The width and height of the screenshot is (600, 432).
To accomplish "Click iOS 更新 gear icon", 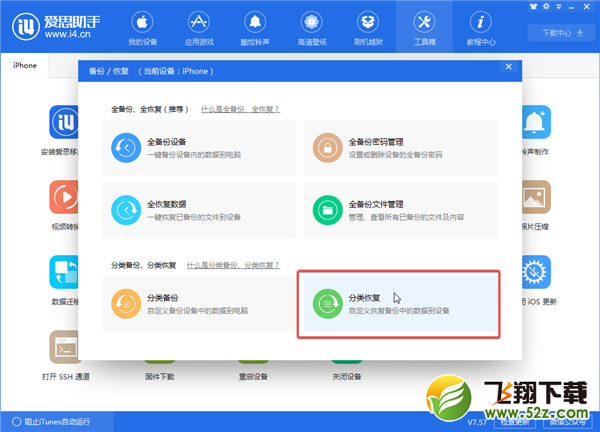I will 536,272.
